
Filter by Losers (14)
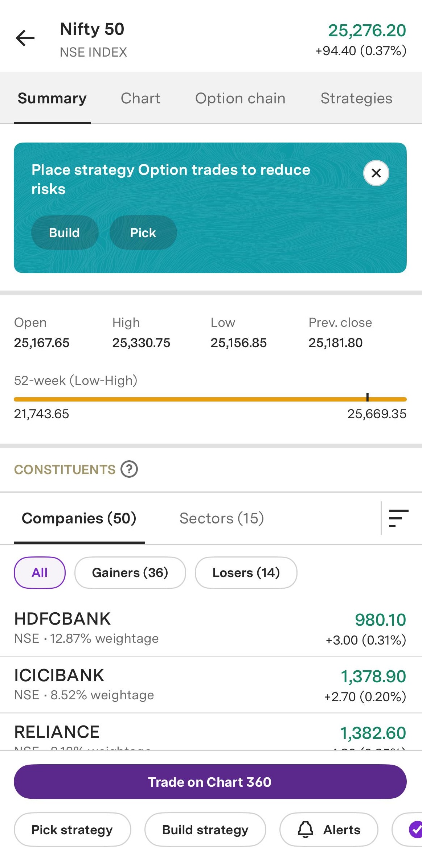click(246, 572)
